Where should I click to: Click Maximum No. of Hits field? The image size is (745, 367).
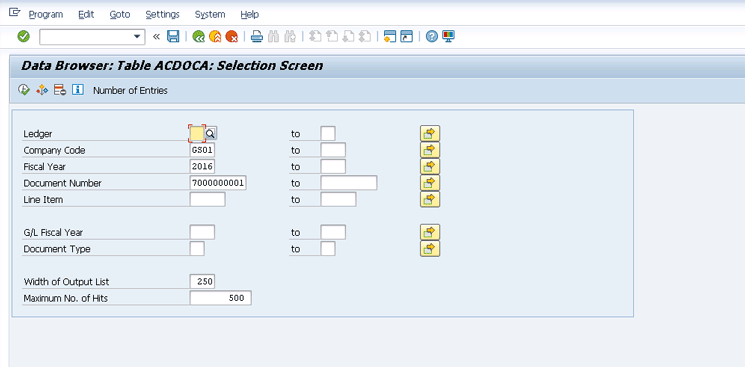click(220, 298)
